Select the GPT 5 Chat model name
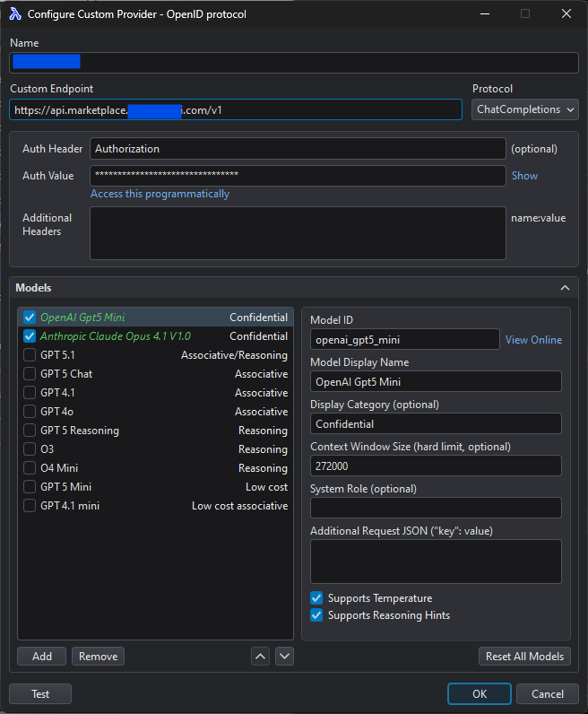The image size is (588, 714). (x=66, y=374)
